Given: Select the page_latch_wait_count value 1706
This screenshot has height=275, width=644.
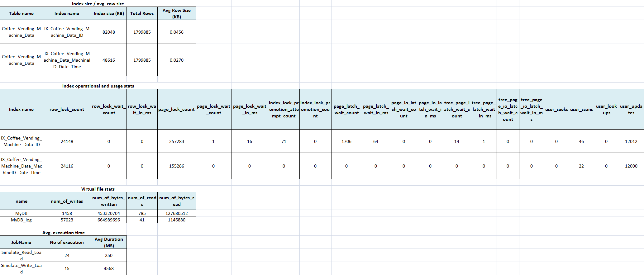Looking at the screenshot, I should tap(346, 141).
